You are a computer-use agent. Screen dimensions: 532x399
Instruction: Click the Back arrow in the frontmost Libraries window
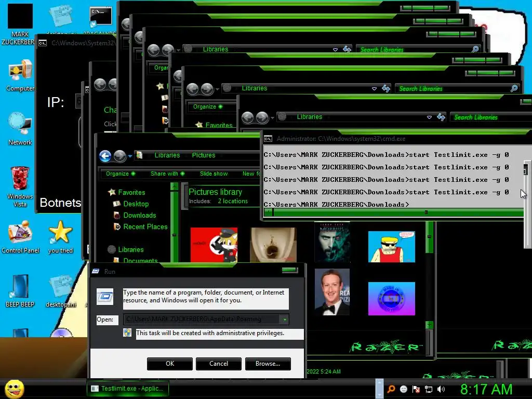point(248,117)
